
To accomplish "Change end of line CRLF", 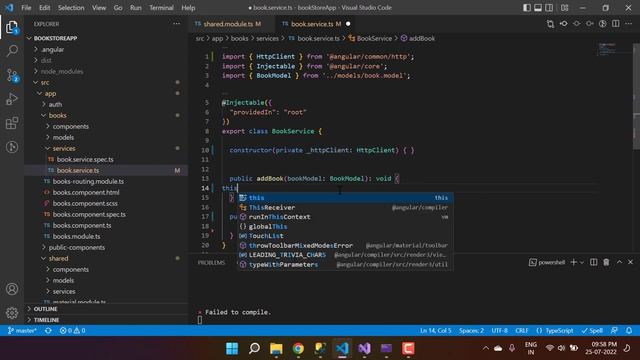I will tap(522, 331).
